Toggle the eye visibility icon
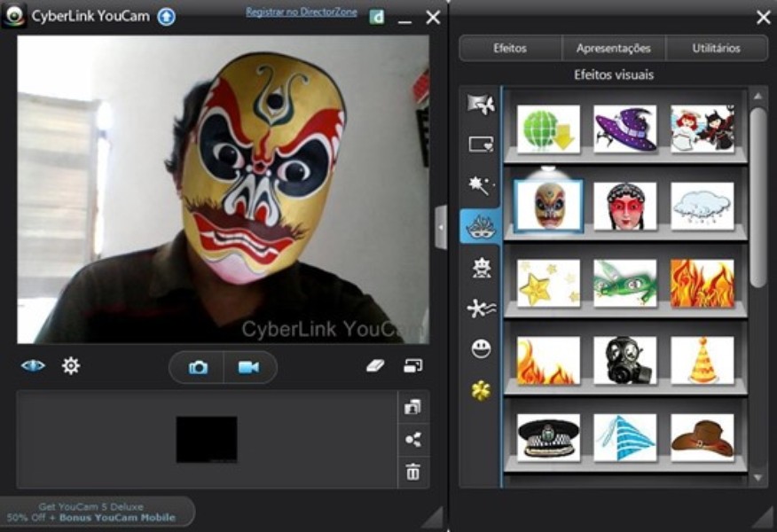The height and width of the screenshot is (532, 777). click(33, 366)
